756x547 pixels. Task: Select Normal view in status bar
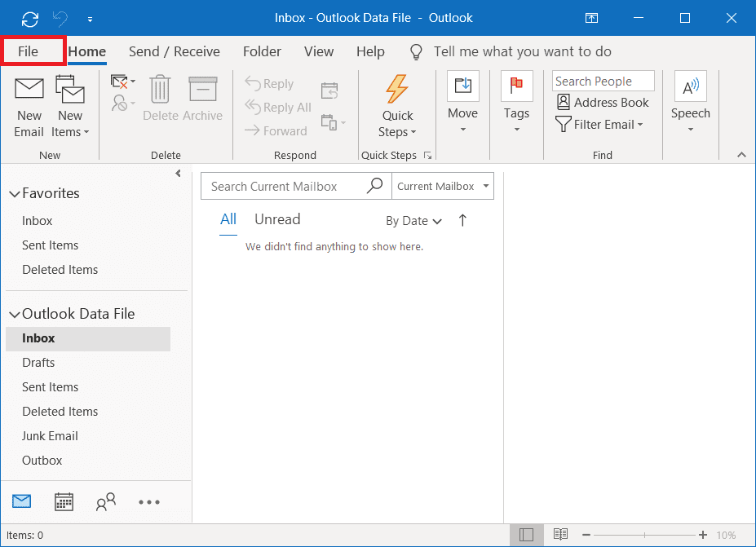point(527,535)
